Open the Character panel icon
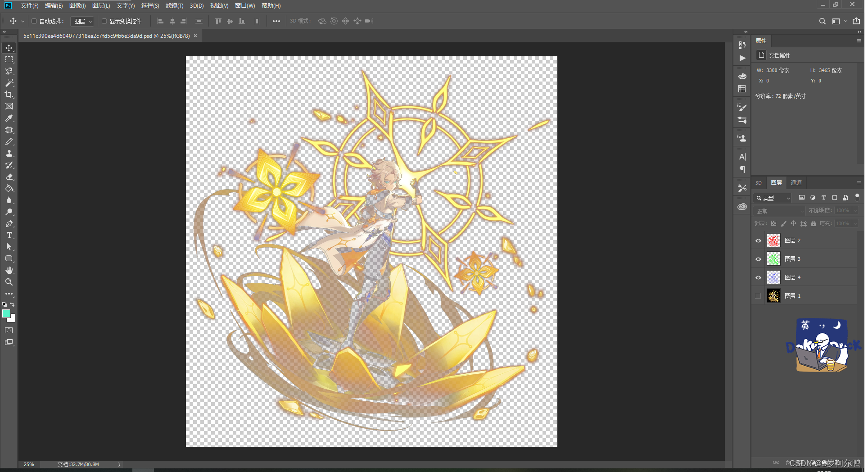This screenshot has width=868, height=472. (742, 157)
